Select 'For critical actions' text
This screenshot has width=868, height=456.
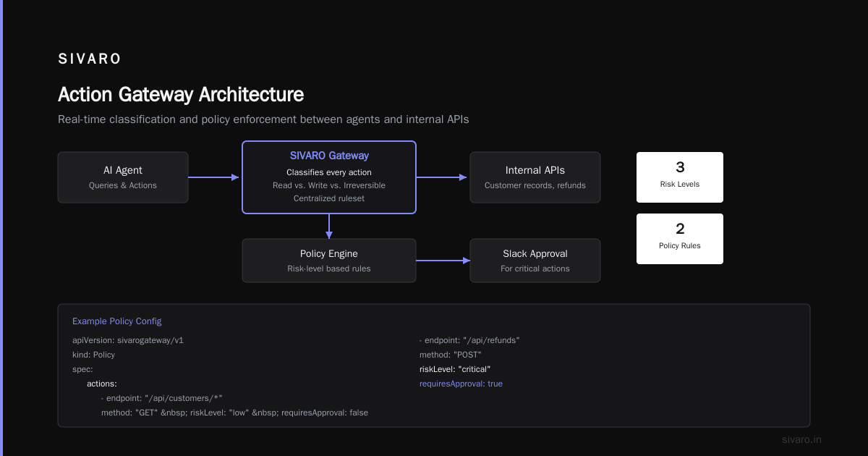535,269
